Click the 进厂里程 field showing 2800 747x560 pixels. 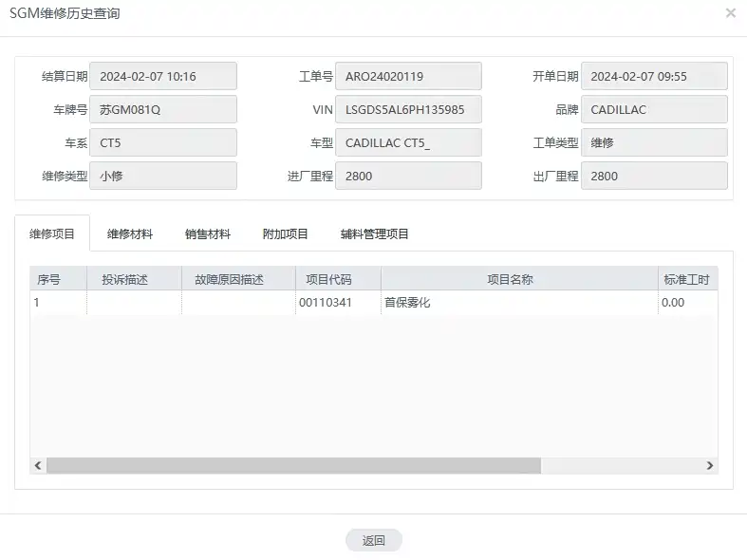click(x=408, y=176)
